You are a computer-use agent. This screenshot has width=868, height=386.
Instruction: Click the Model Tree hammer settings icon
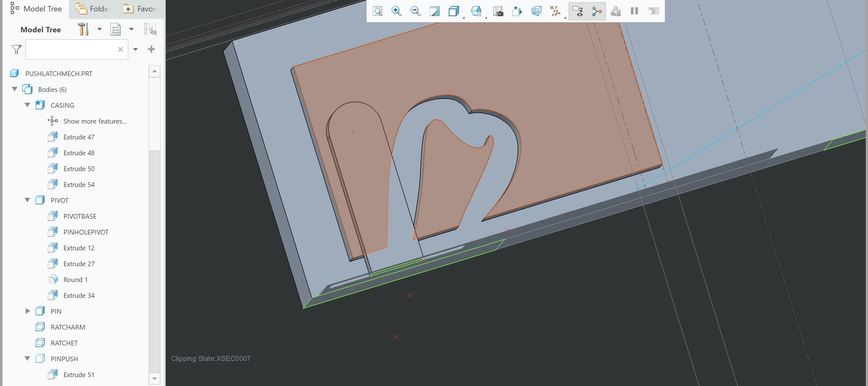pos(83,29)
